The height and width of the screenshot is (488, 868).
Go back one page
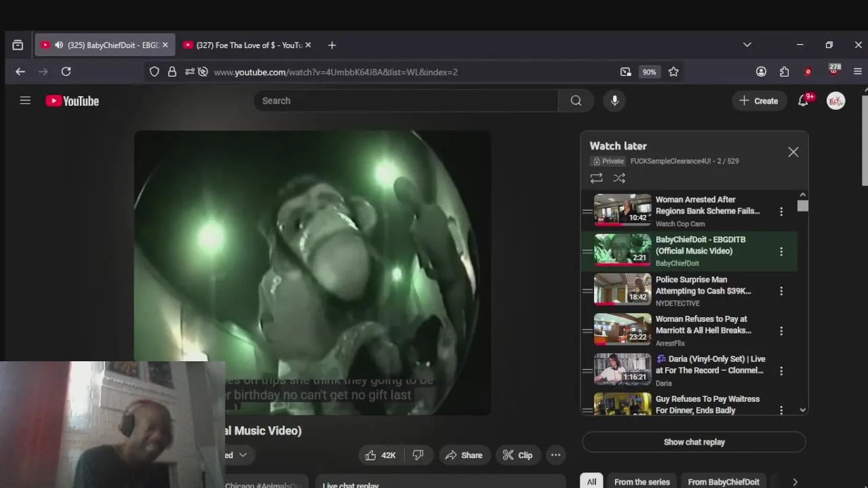[20, 72]
